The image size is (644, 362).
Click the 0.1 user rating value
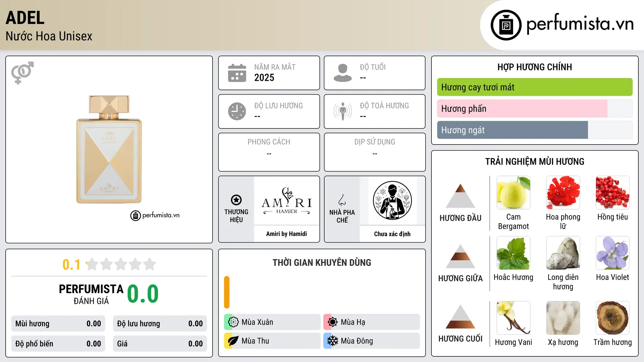71,265
